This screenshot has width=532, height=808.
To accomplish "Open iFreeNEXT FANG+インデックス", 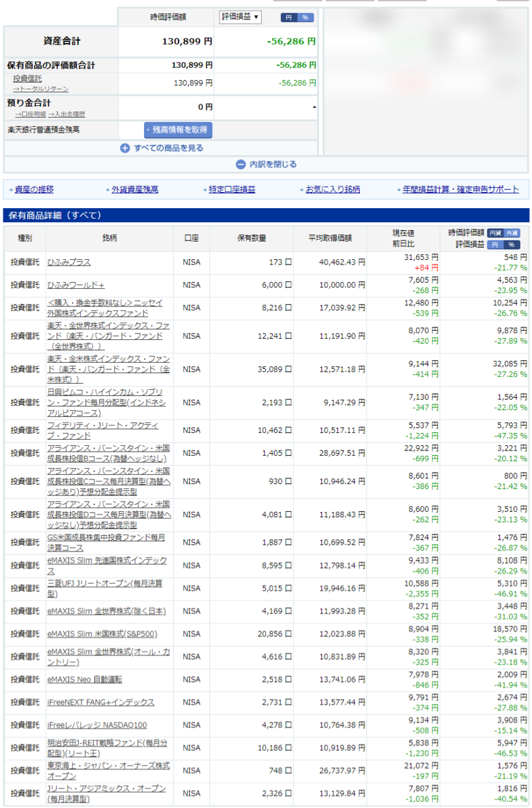I will point(101,703).
